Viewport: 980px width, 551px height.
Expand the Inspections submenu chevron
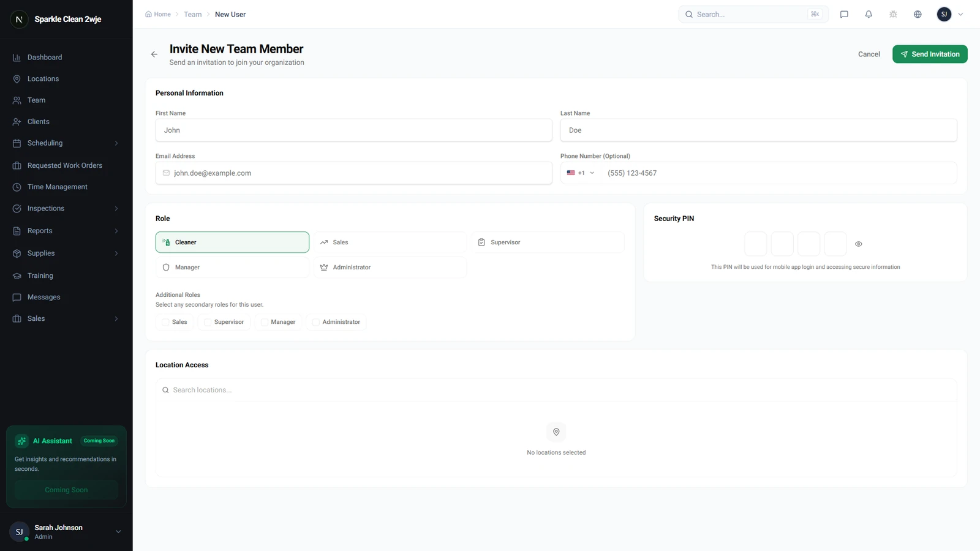coord(116,209)
